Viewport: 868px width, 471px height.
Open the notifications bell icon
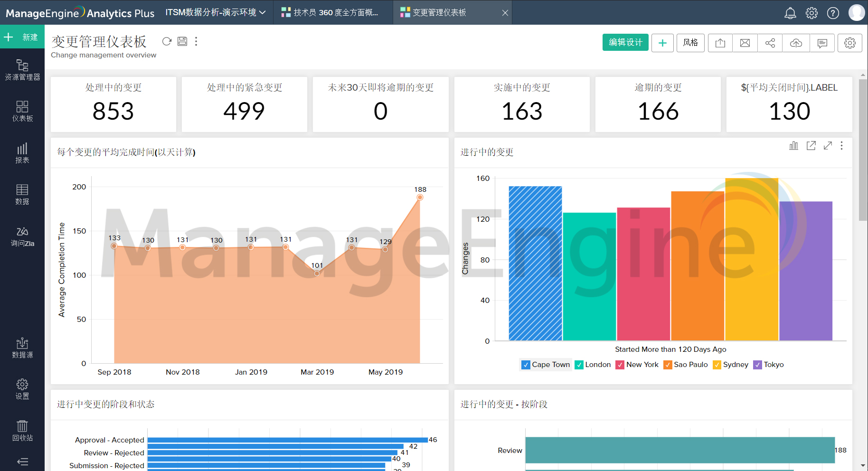click(790, 13)
